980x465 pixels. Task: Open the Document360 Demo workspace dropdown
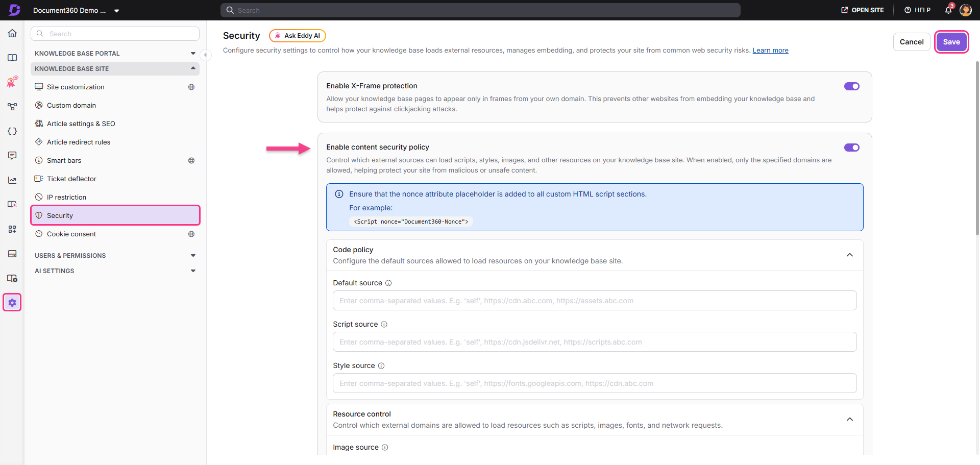117,10
